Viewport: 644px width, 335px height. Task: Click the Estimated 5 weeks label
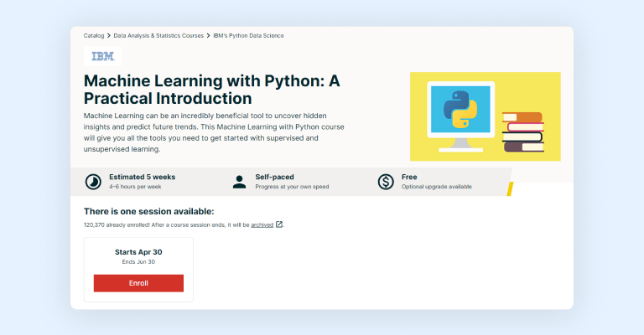[140, 177]
